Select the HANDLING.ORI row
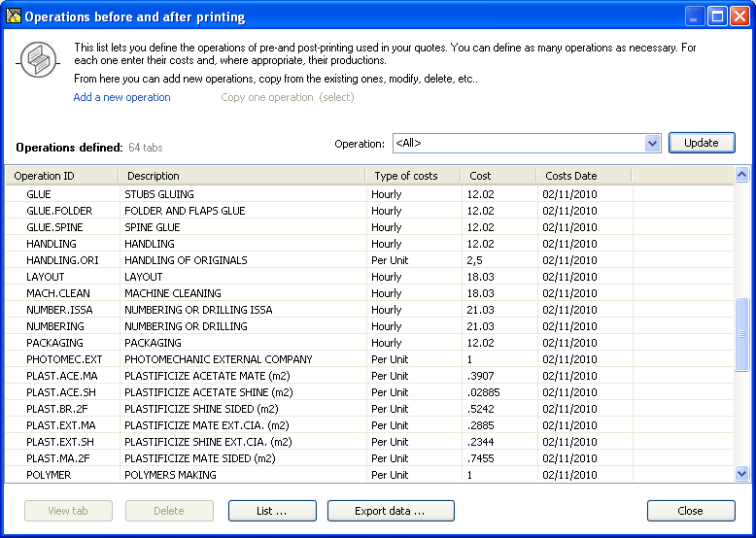This screenshot has height=538, width=756. point(370,260)
